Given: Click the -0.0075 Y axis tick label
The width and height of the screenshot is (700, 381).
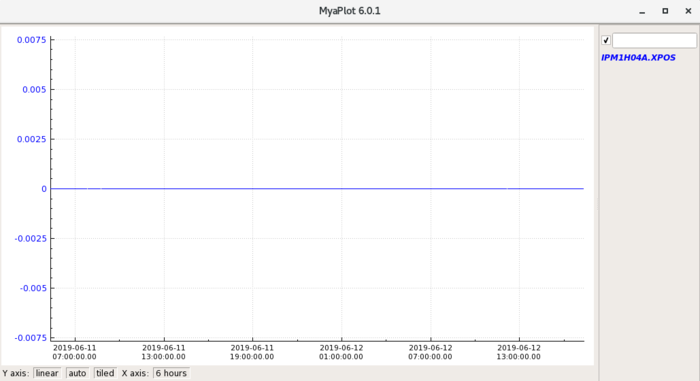Looking at the screenshot, I should click(x=30, y=338).
